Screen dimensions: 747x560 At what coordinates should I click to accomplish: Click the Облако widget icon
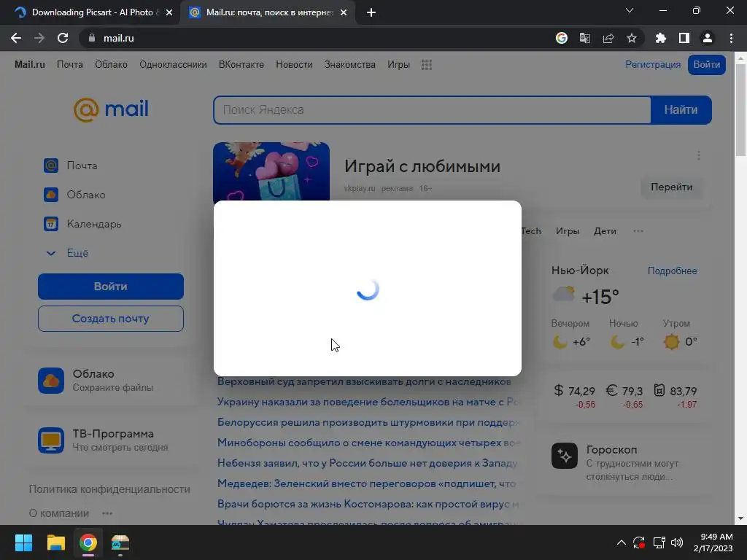pos(51,381)
